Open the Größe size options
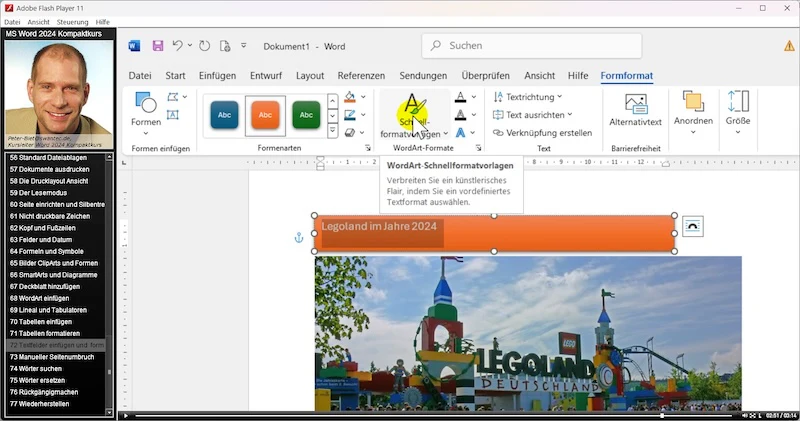The width and height of the screenshot is (800, 421). click(738, 113)
